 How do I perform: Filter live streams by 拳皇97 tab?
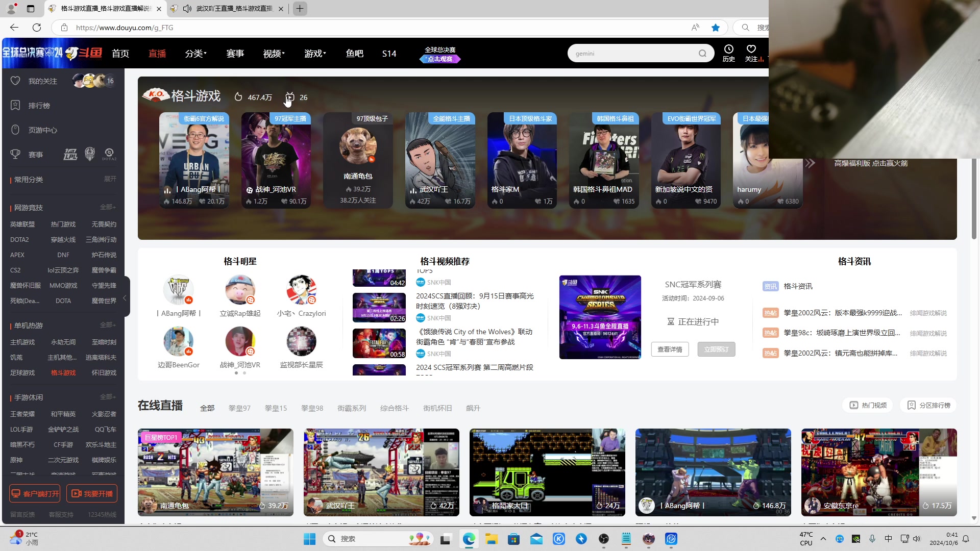[x=239, y=408]
